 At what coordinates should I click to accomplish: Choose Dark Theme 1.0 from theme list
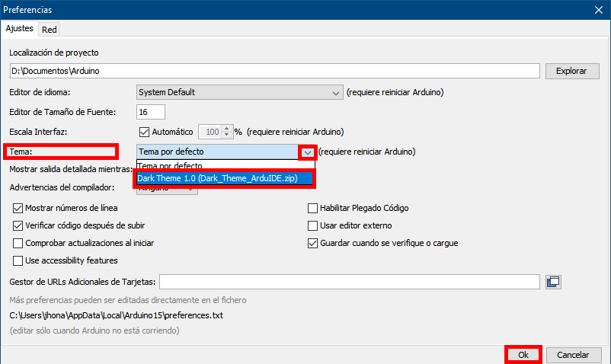(225, 178)
